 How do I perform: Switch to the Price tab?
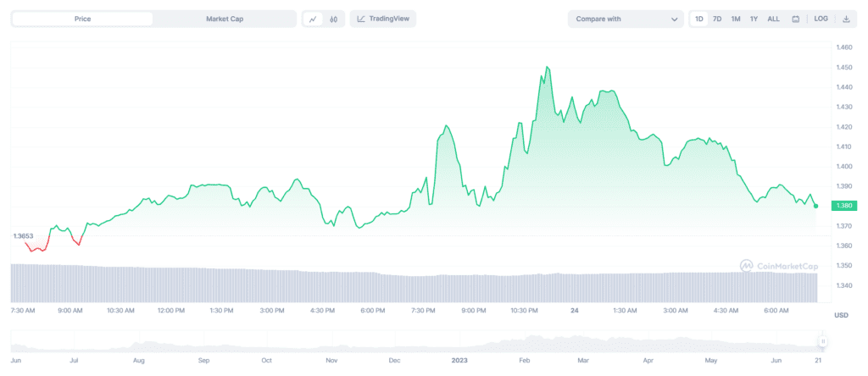point(82,19)
